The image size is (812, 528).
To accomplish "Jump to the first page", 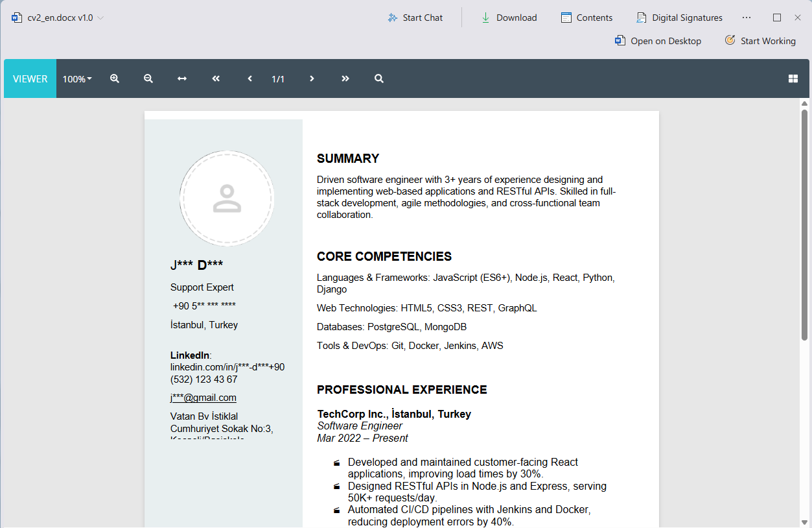I will (x=216, y=78).
